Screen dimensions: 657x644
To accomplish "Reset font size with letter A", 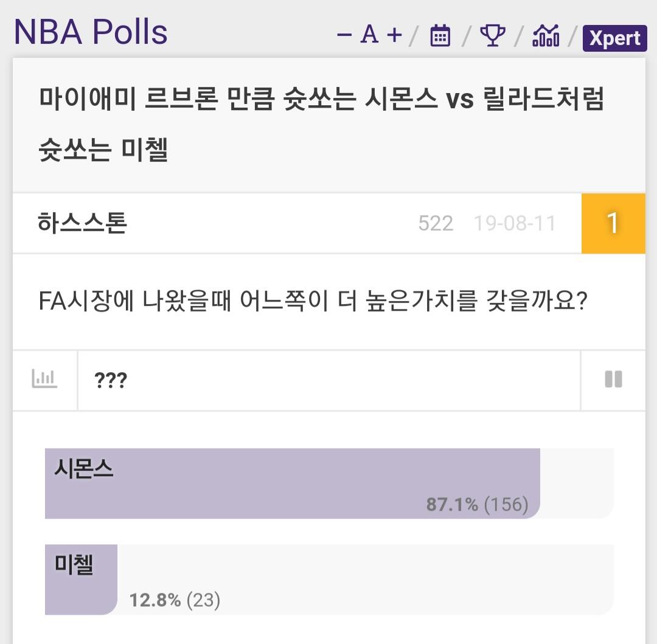I will [369, 34].
